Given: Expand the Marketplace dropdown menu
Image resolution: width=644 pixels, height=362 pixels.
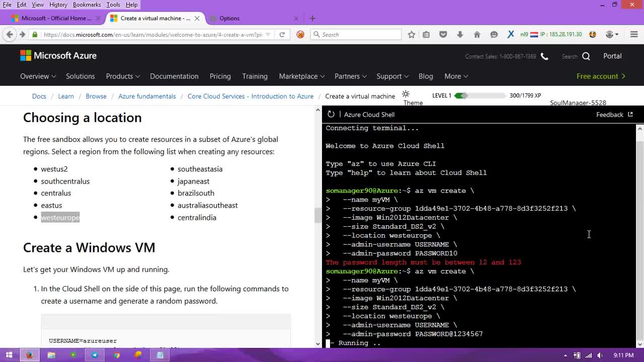Looking at the screenshot, I should coord(302,76).
